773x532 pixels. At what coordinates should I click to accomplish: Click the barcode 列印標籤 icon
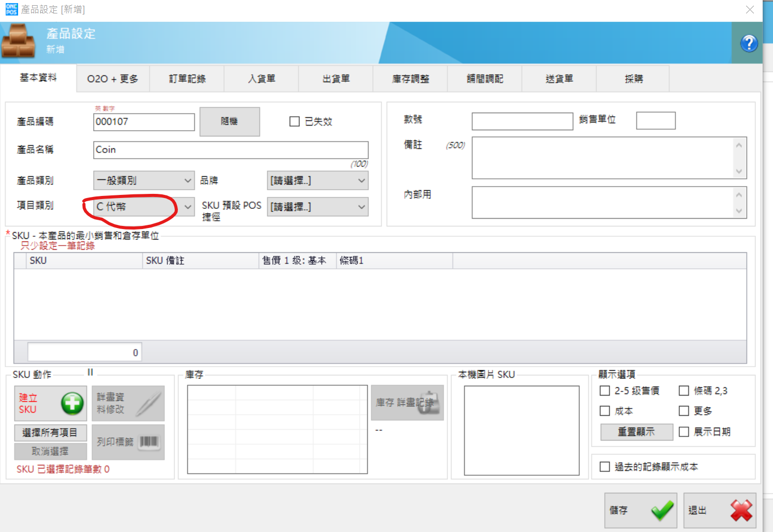point(148,442)
